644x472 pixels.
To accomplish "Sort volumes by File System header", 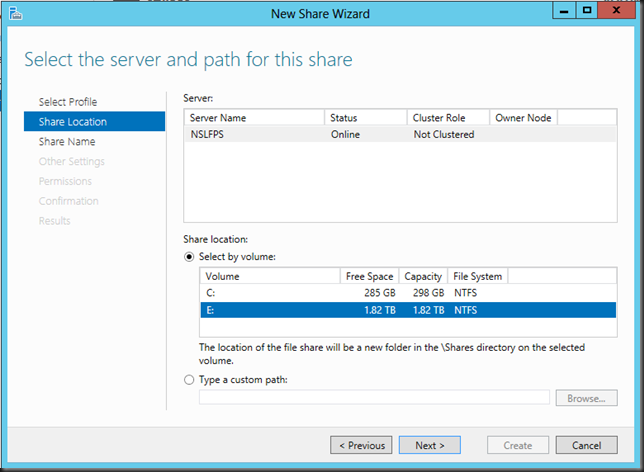I will 478,276.
